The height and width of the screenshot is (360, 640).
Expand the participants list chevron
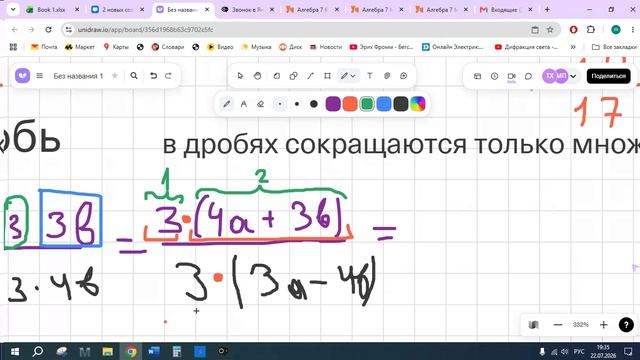coord(573,76)
